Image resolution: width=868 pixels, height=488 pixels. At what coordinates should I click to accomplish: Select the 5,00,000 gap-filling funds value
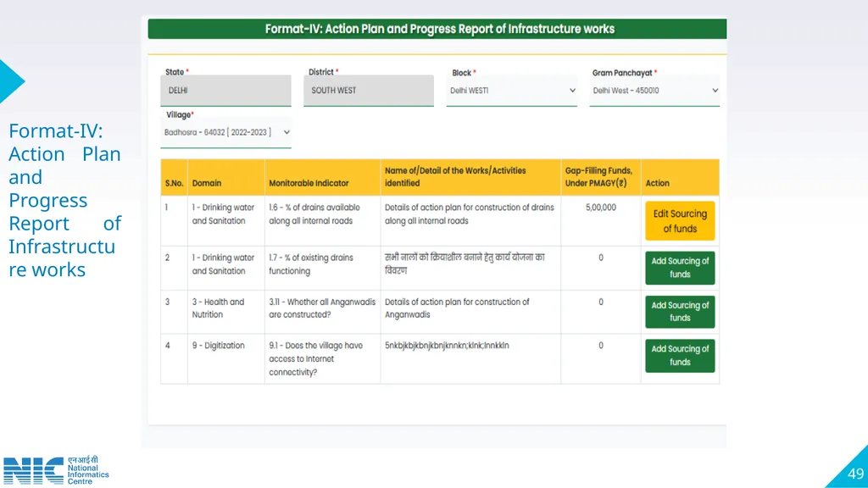click(x=601, y=208)
